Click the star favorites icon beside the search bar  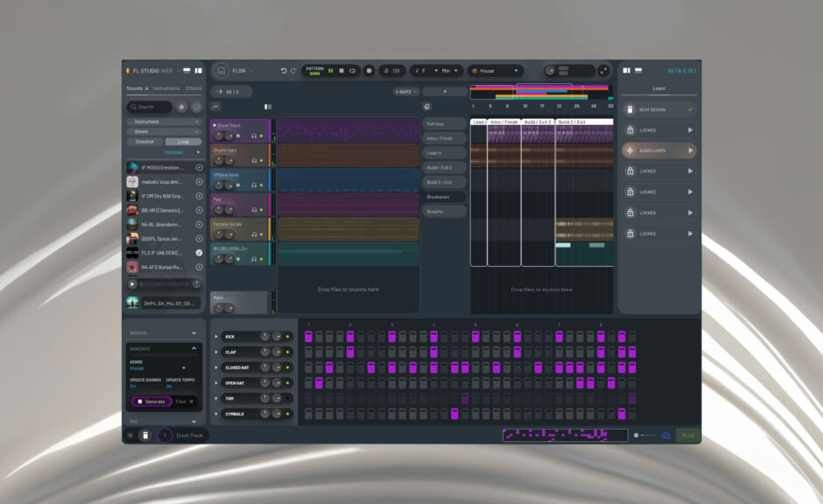click(180, 106)
